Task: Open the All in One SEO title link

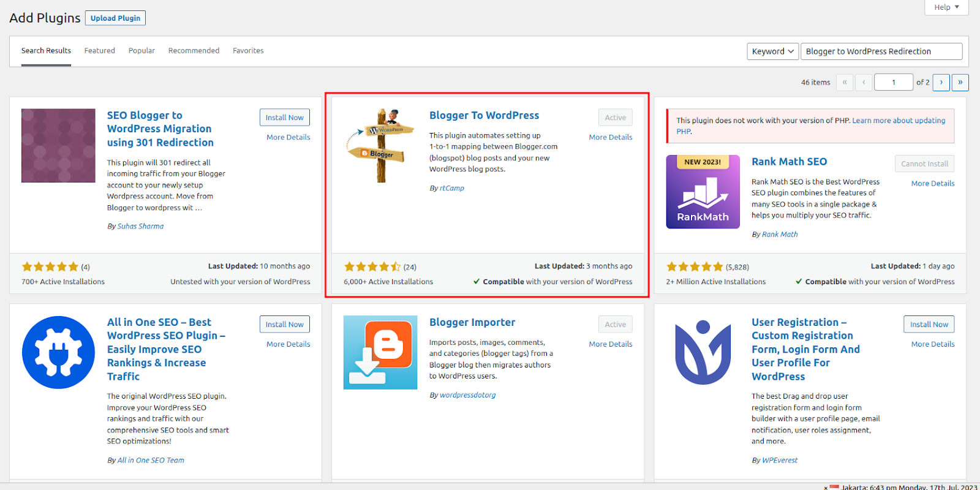Action: 166,349
